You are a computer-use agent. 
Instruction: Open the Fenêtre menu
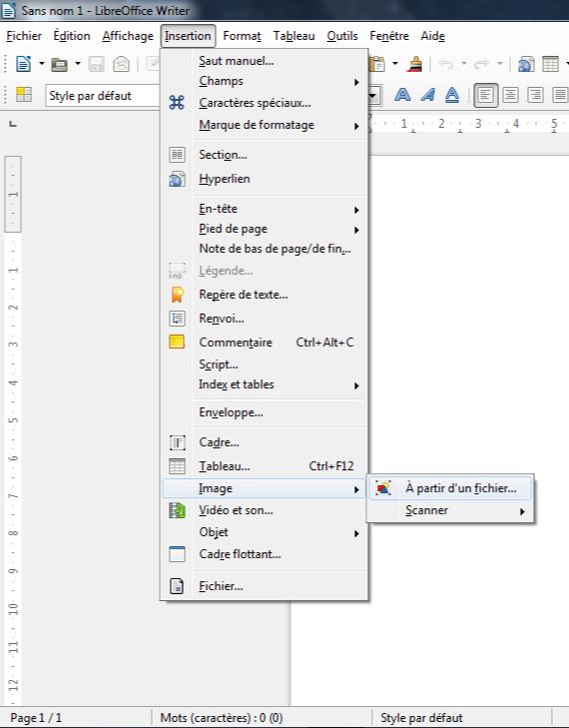pos(389,36)
